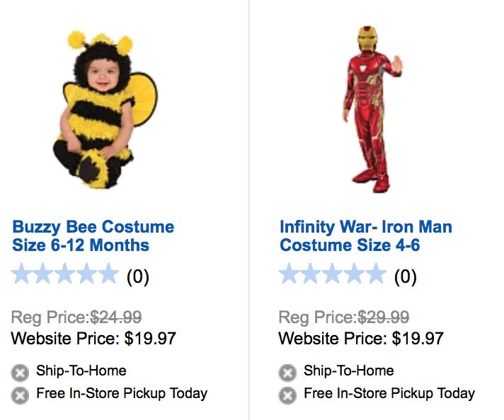The width and height of the screenshot is (504, 420).
Task: Open the Infinity War Iron Man Costume link
Action: (365, 236)
